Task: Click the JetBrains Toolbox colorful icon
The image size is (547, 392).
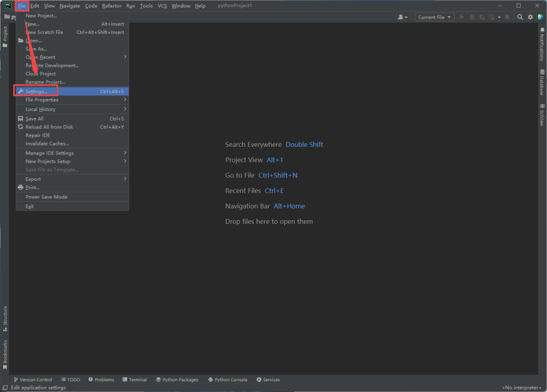Action: point(540,17)
